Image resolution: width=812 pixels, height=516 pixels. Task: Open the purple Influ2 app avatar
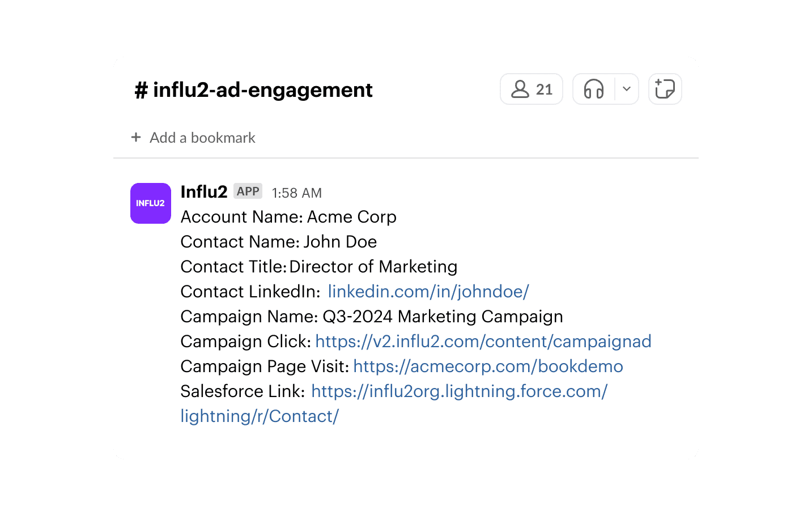coord(151,203)
